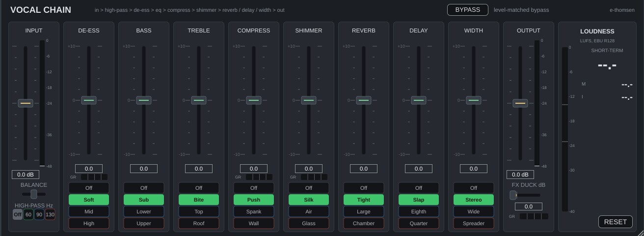Click the TREBLE fader handle
The image size is (644, 236).
(x=199, y=100)
